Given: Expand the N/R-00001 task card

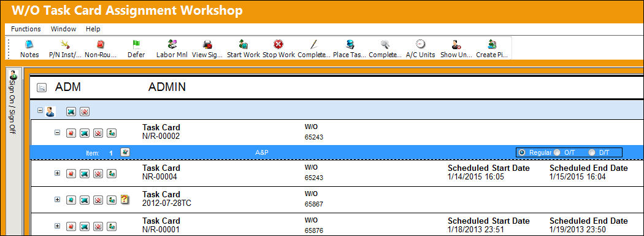Looking at the screenshot, I should point(58,226).
